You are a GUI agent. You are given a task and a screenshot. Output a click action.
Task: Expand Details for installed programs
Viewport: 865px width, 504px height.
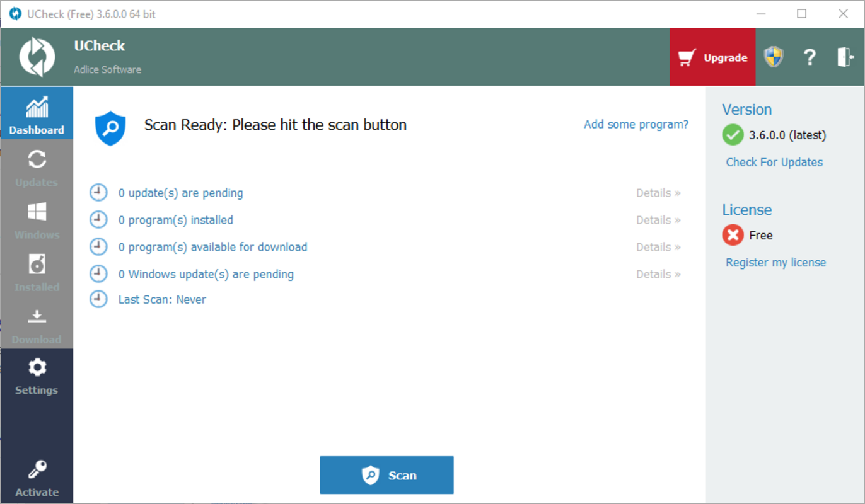(658, 220)
